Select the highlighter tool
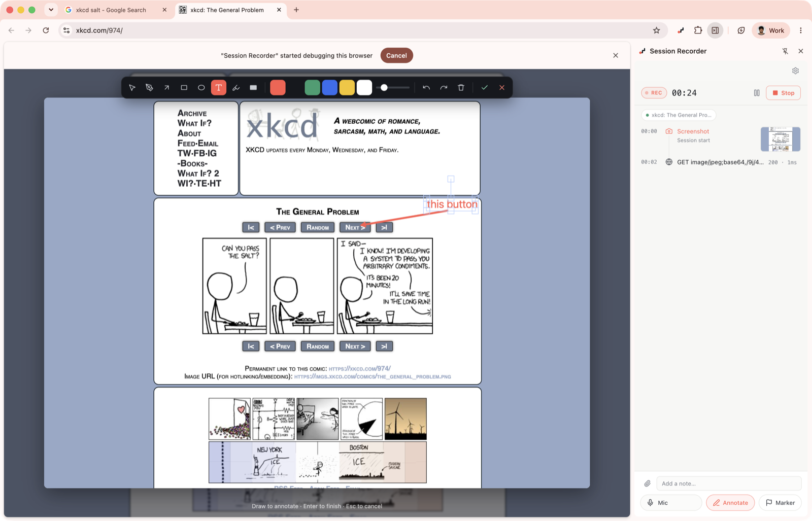Viewport: 812px width, 521px height. tap(236, 88)
